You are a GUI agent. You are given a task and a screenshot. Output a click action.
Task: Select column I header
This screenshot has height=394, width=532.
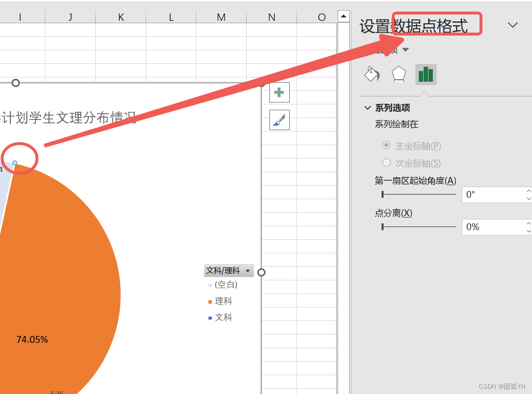pyautogui.click(x=22, y=17)
